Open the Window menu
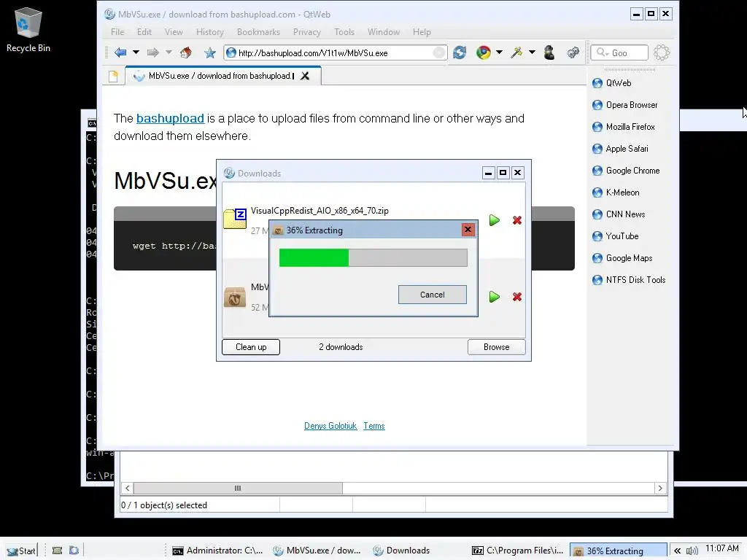The width and height of the screenshot is (747, 560). [384, 32]
